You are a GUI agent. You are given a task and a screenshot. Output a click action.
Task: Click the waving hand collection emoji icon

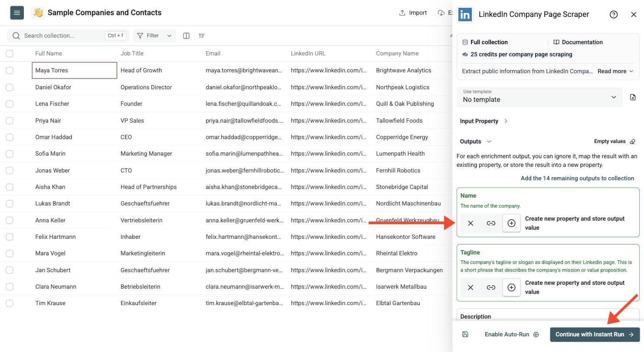[38, 13]
